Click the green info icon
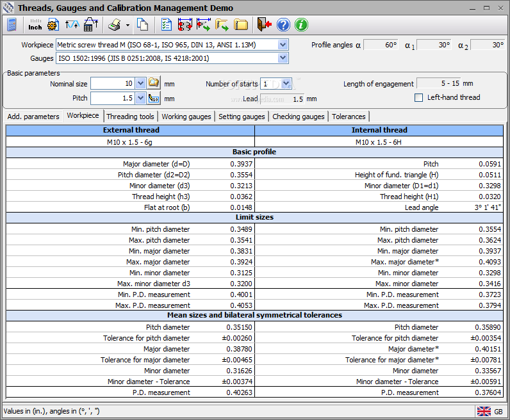 pos(302,25)
